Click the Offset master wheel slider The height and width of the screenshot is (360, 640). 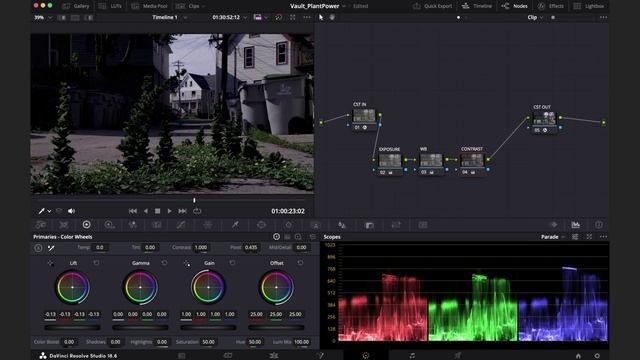pos(276,327)
